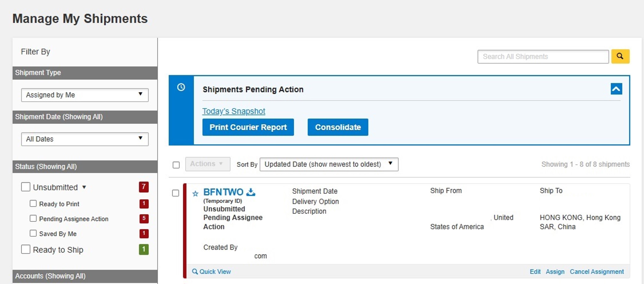Click the red 5 badge for Pending Assignee
Image resolution: width=644 pixels, height=284 pixels.
(144, 218)
